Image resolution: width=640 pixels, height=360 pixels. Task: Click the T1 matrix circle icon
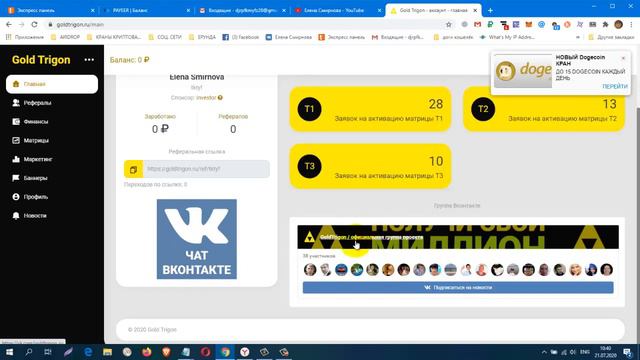(x=309, y=109)
